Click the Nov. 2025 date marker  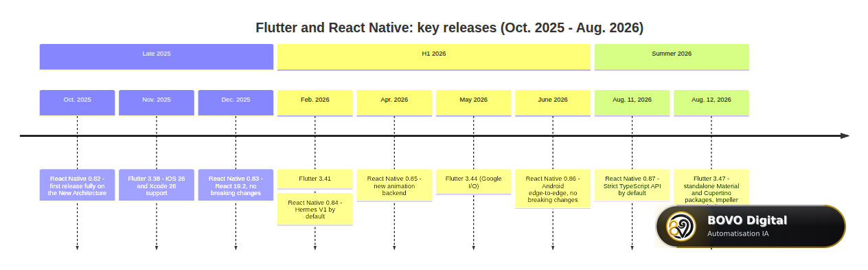[x=157, y=103]
